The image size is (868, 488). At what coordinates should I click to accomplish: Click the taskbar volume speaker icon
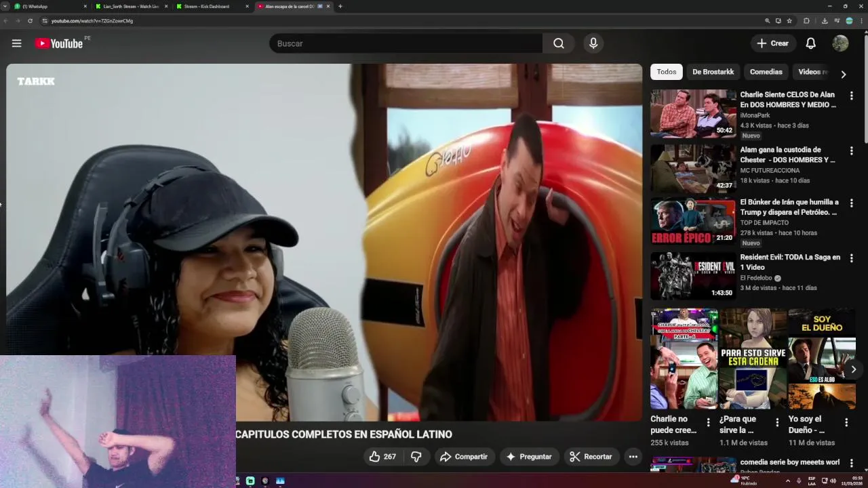833,481
